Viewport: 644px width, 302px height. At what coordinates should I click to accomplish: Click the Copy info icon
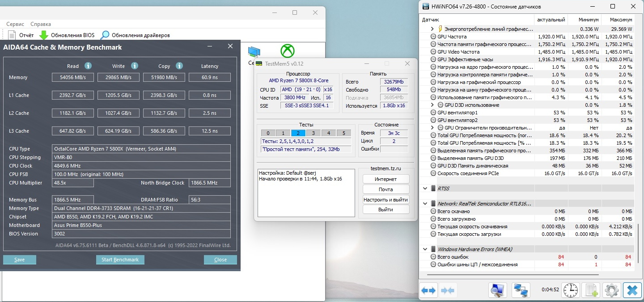pos(179,66)
